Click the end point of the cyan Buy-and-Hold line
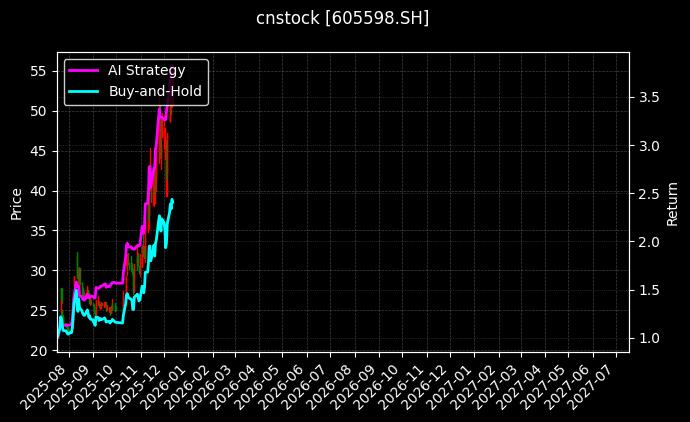Image resolution: width=690 pixels, height=422 pixels. pos(172,200)
